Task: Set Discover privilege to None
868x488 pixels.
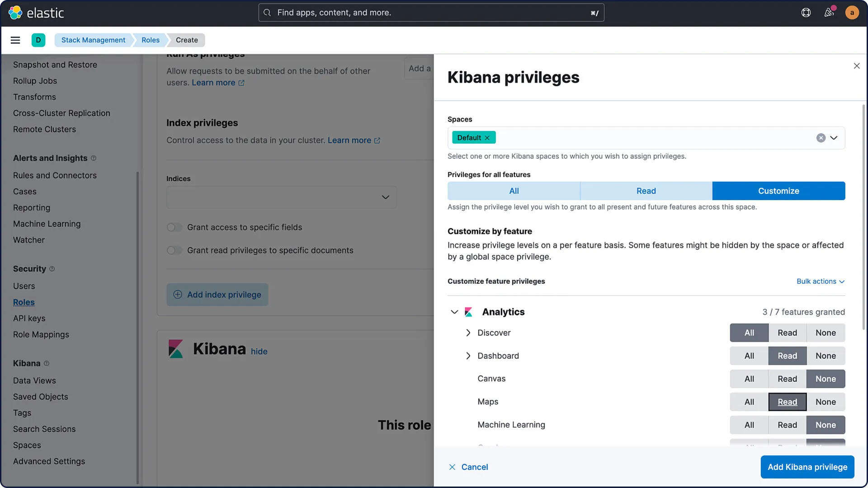Action: pyautogui.click(x=826, y=333)
